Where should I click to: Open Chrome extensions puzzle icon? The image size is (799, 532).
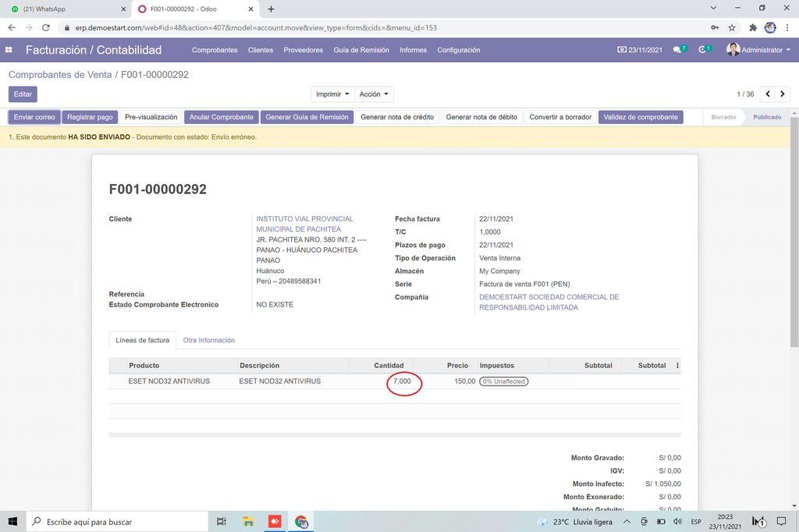753,27
